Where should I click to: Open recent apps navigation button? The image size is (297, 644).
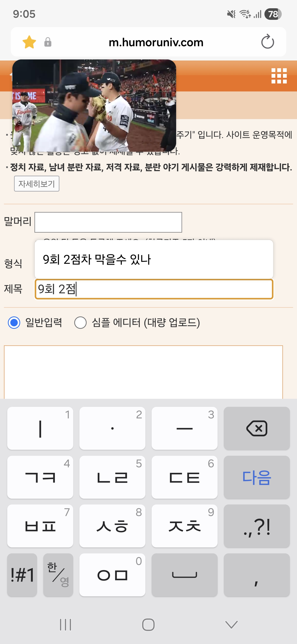(x=65, y=625)
